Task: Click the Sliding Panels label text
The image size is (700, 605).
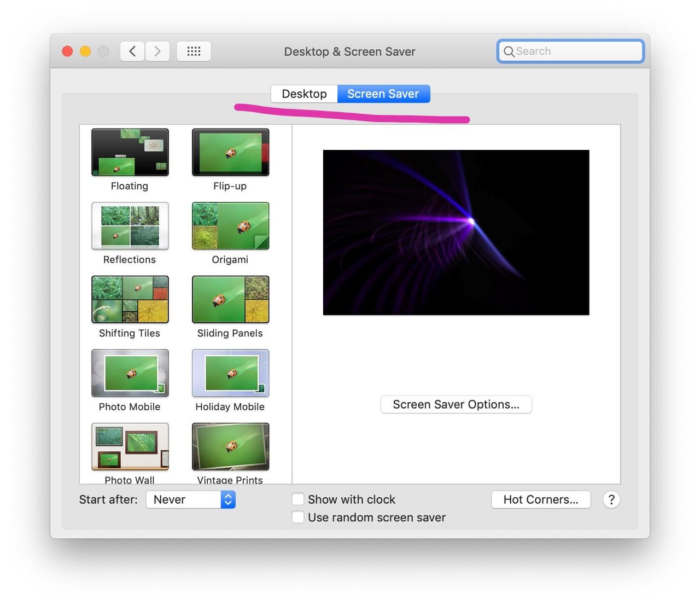Action: coord(230,333)
